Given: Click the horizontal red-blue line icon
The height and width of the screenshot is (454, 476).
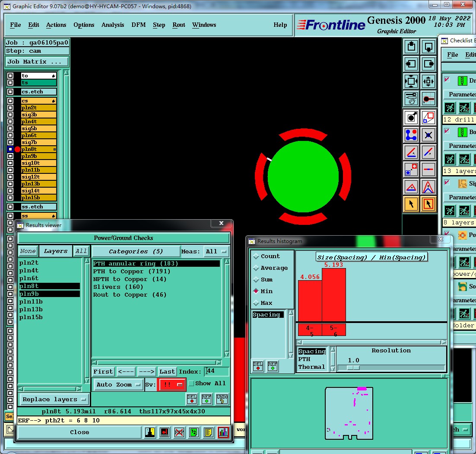Looking at the screenshot, I should [x=428, y=169].
